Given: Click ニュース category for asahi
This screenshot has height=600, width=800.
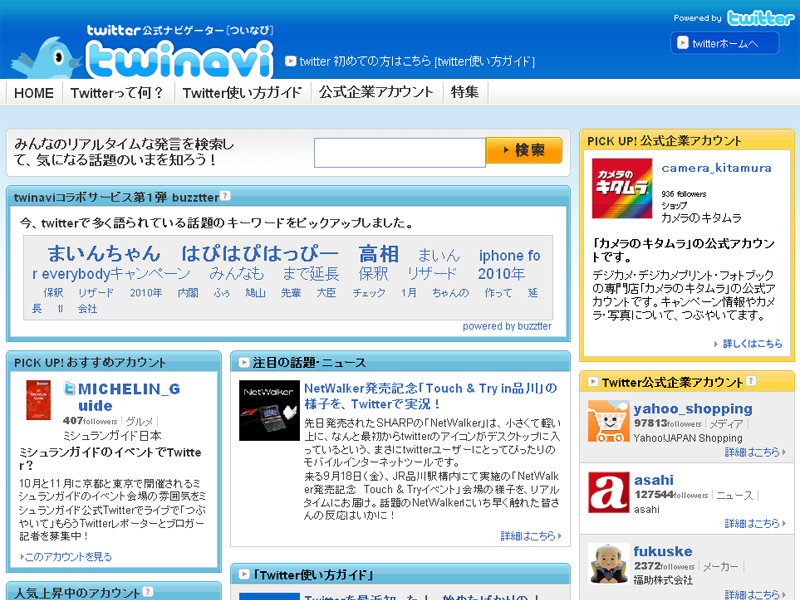Looking at the screenshot, I should 735,495.
